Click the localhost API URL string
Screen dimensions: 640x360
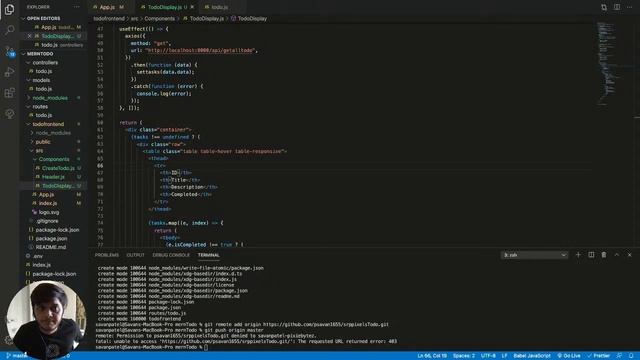point(200,50)
